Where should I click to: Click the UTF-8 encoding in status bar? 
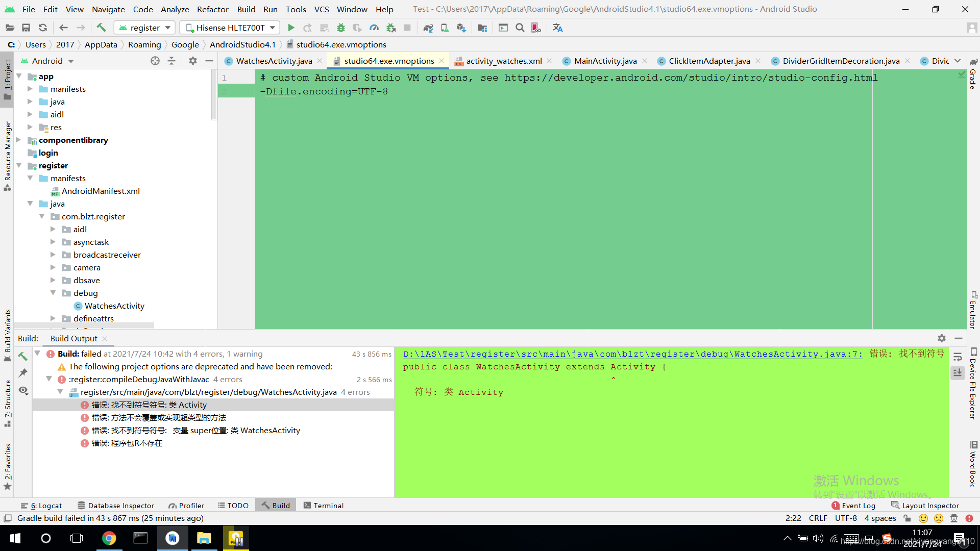pyautogui.click(x=846, y=518)
